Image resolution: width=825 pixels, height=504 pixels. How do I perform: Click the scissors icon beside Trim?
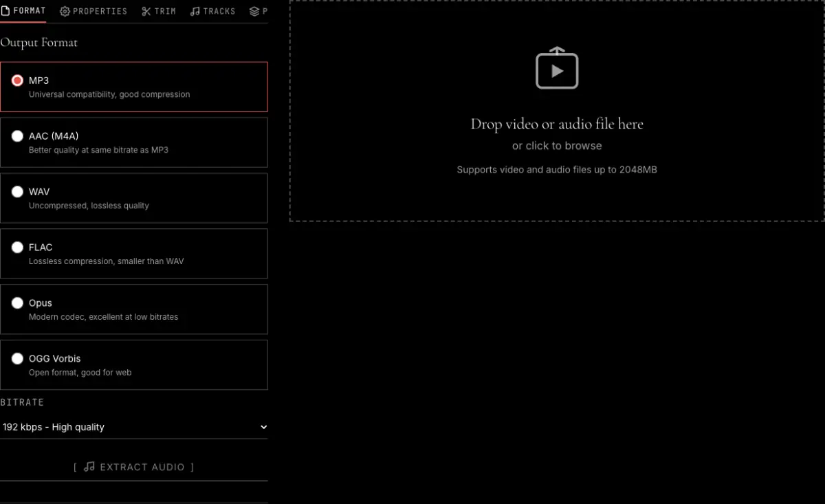tap(146, 11)
